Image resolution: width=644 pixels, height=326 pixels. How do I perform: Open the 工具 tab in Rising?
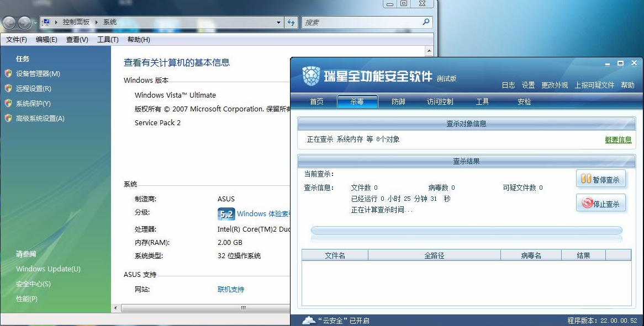tap(483, 101)
